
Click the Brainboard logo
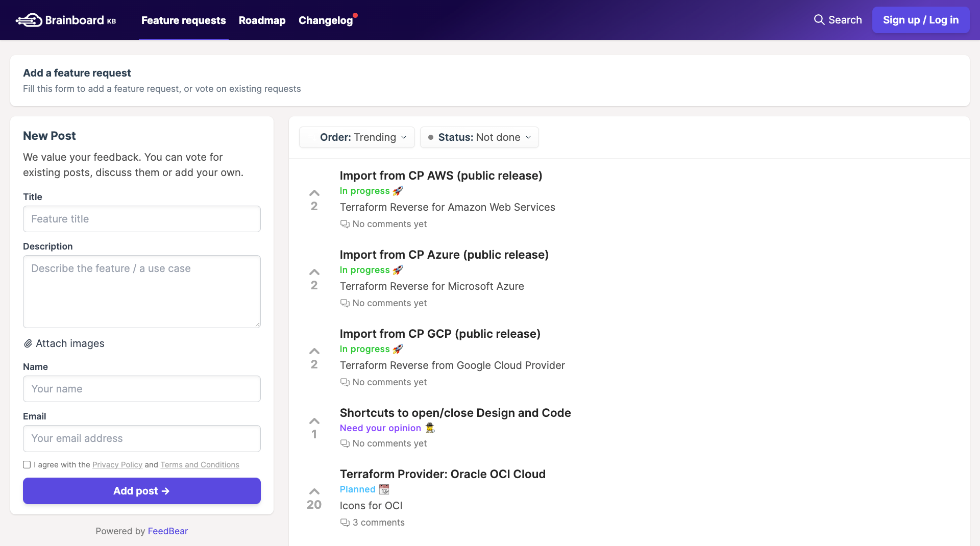pyautogui.click(x=65, y=20)
